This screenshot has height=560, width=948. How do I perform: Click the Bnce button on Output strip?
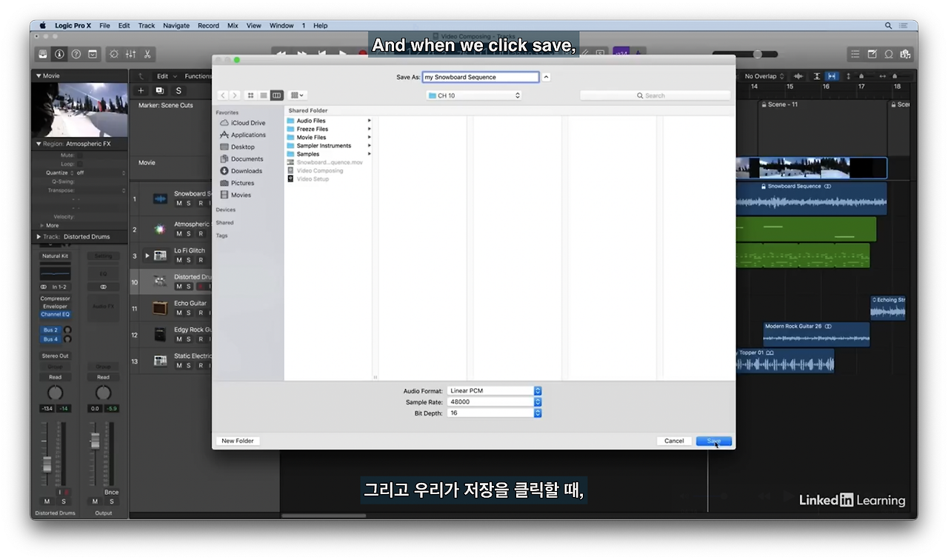111,492
